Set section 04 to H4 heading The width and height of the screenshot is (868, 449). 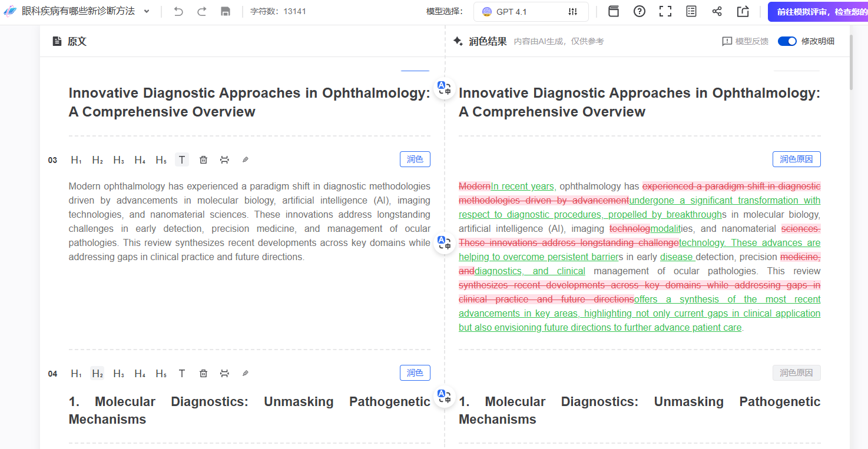click(140, 373)
